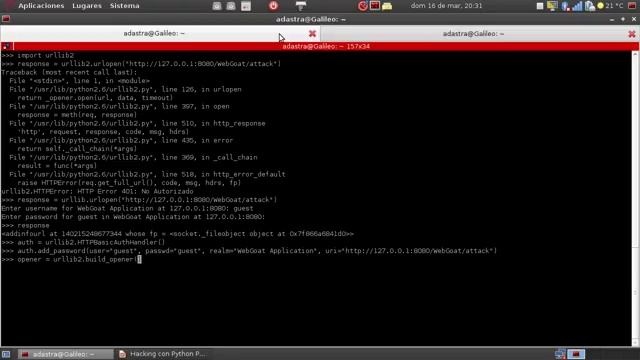The width and height of the screenshot is (640, 360).
Task: Open the weather applet showing 21 °C
Action: [610, 6]
